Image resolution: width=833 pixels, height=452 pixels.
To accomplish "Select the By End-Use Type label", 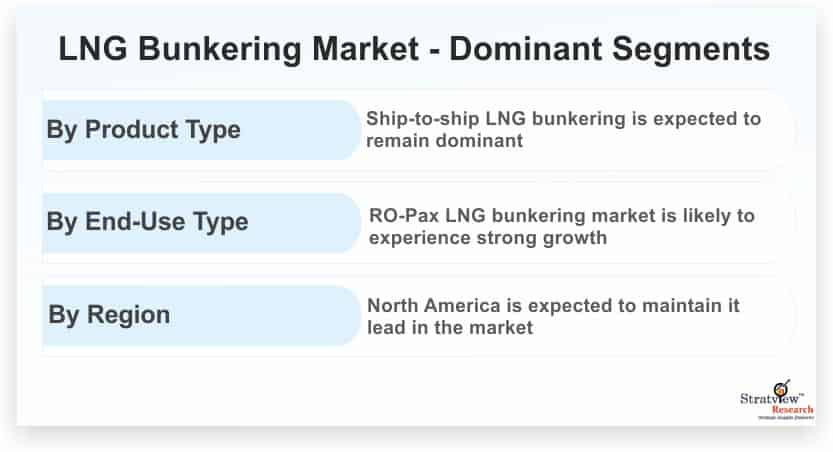I will tap(147, 222).
